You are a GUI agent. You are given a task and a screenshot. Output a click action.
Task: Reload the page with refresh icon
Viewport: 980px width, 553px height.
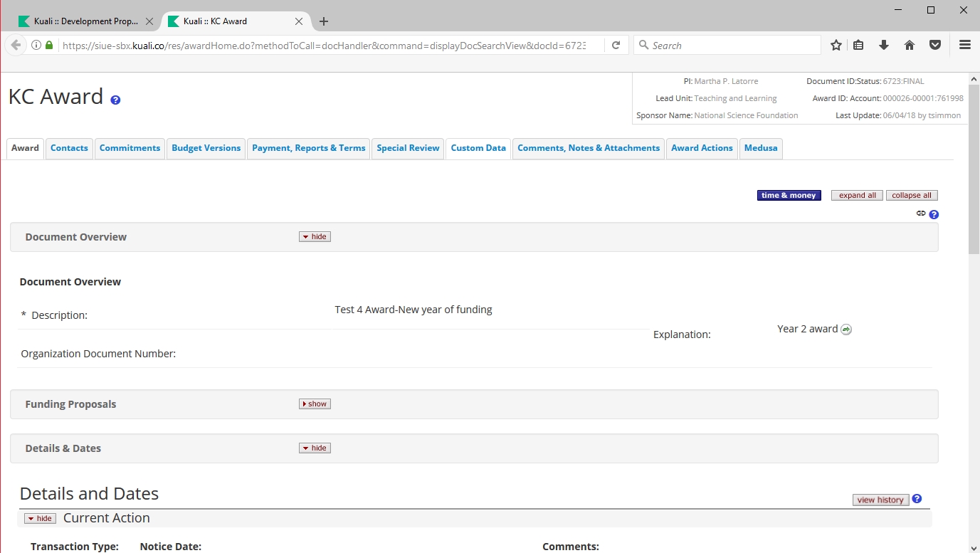click(x=616, y=45)
